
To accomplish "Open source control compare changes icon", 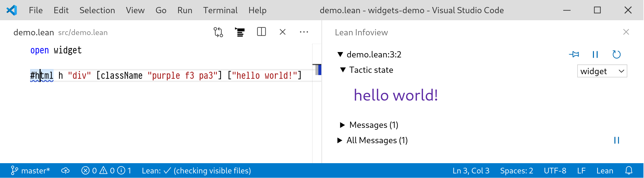I will 218,32.
